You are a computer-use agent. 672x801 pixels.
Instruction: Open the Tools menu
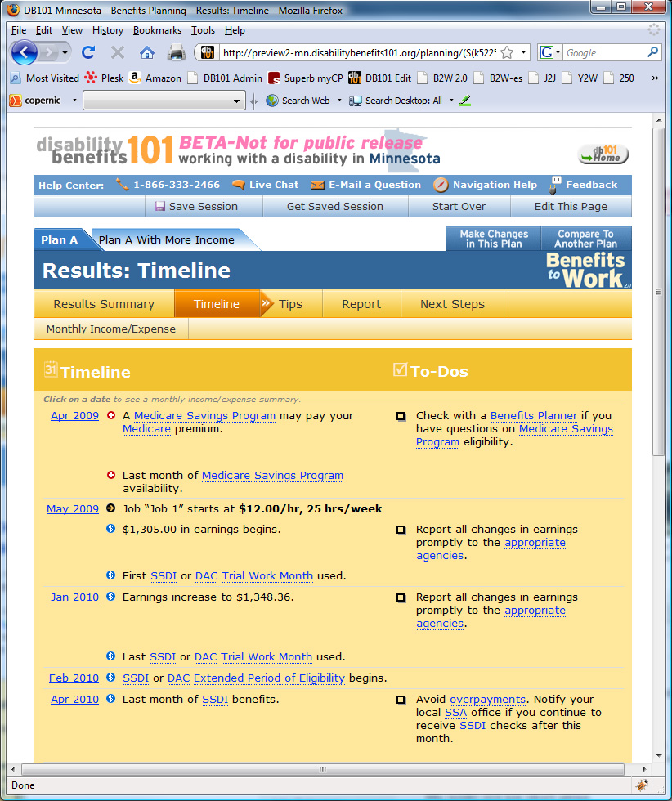[203, 30]
